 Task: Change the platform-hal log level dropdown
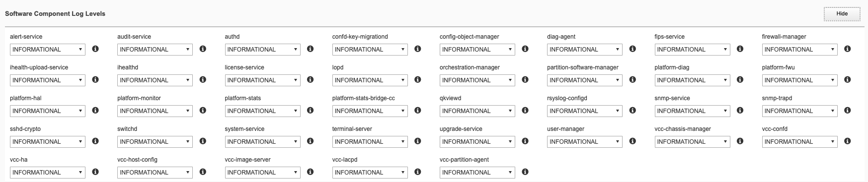pos(48,111)
